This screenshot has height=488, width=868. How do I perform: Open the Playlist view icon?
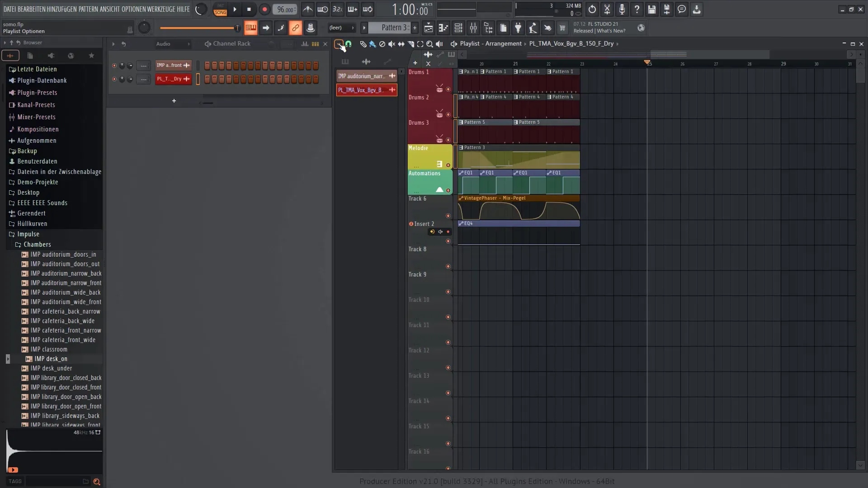pyautogui.click(x=428, y=28)
